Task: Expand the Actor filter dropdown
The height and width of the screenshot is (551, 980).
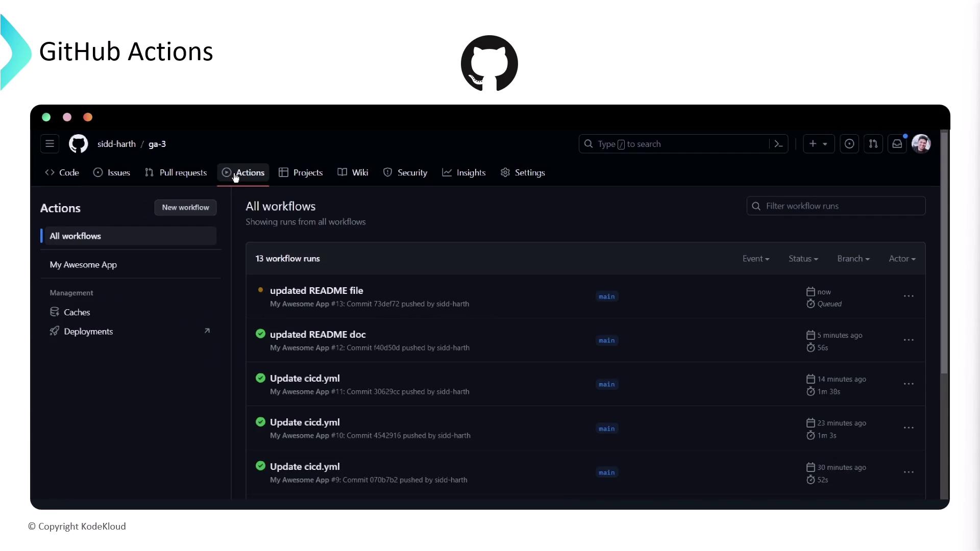Action: click(x=902, y=259)
